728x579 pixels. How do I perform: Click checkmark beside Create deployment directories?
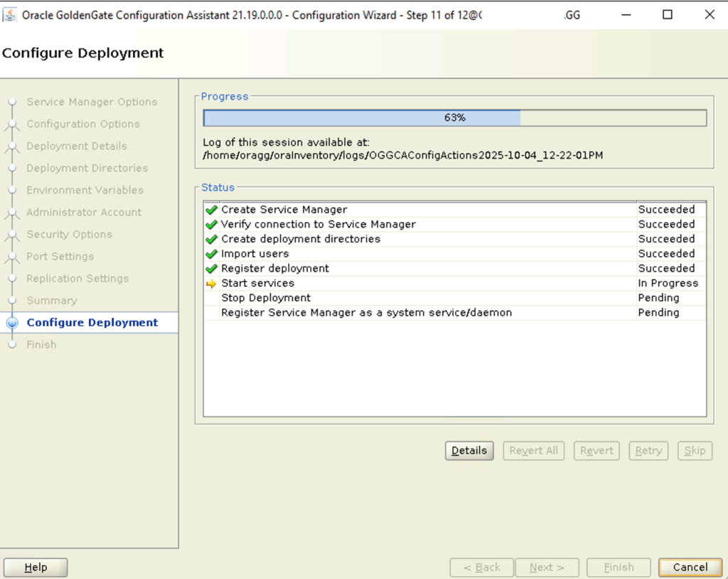click(x=211, y=239)
